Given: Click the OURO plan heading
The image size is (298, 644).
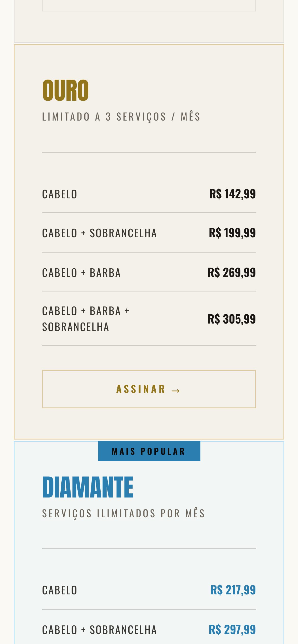Looking at the screenshot, I should pyautogui.click(x=65, y=90).
